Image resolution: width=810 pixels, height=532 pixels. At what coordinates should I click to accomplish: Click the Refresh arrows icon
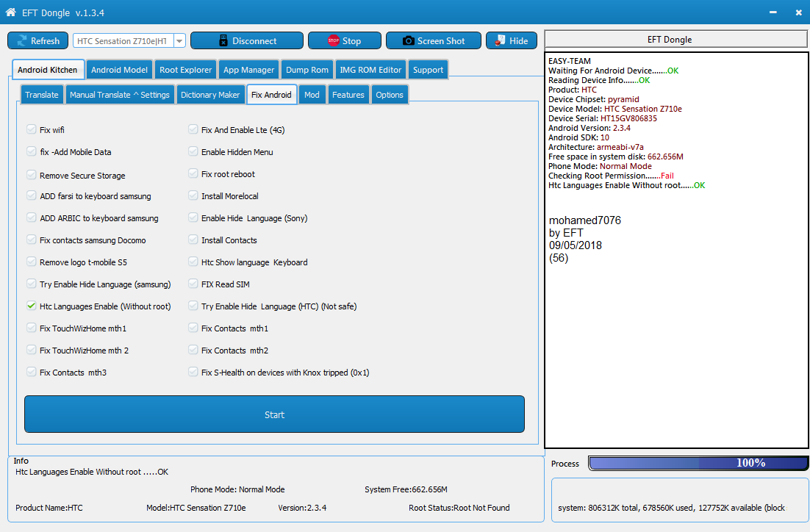22,41
